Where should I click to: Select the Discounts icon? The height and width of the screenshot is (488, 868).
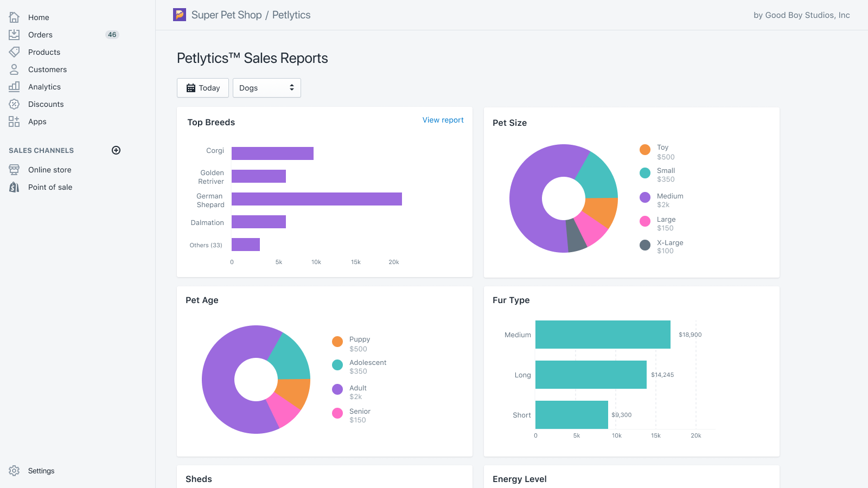click(14, 104)
